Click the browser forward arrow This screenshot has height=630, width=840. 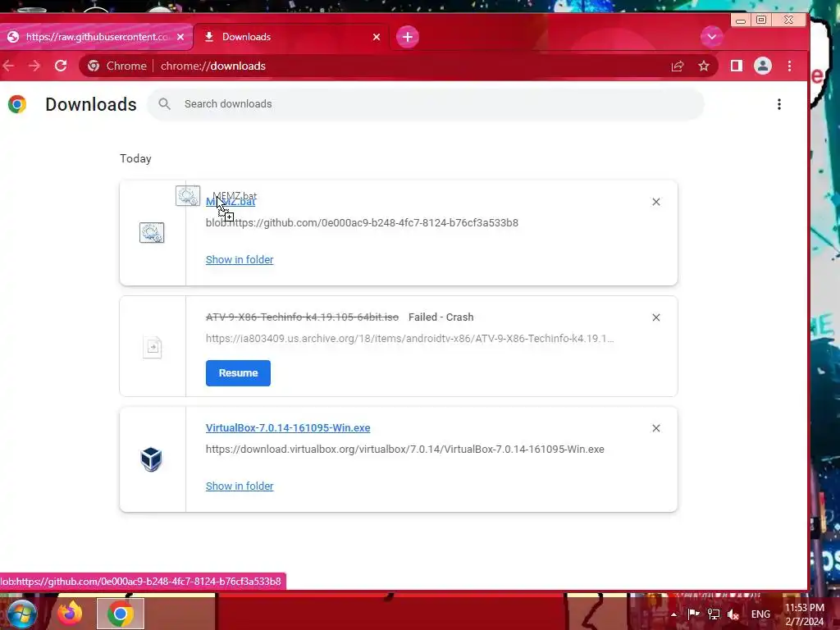click(x=34, y=66)
